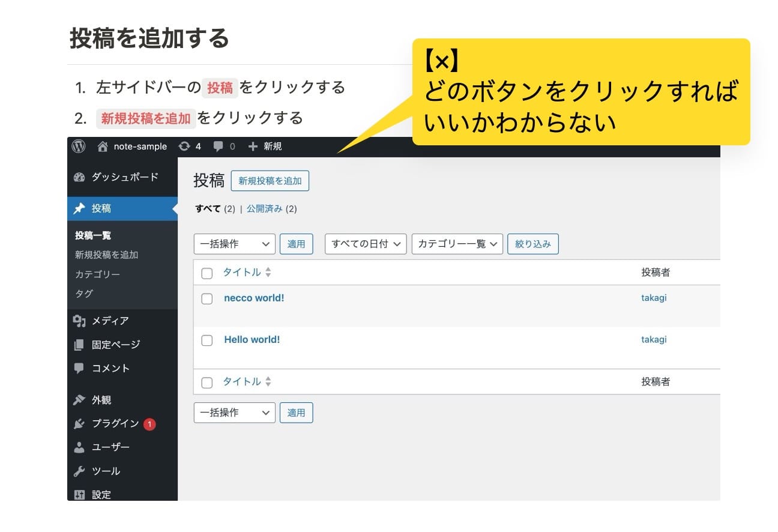Click the コメント speech bubble icon

79,369
